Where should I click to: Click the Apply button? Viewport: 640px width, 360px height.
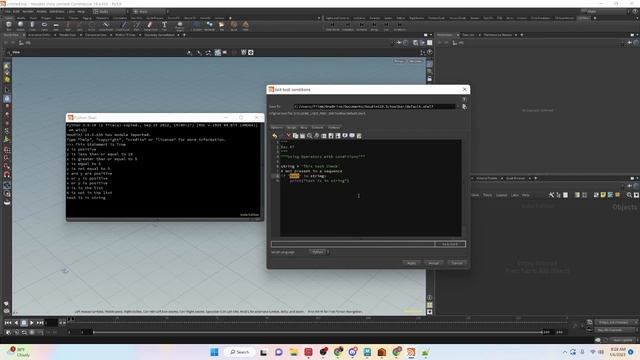point(411,263)
